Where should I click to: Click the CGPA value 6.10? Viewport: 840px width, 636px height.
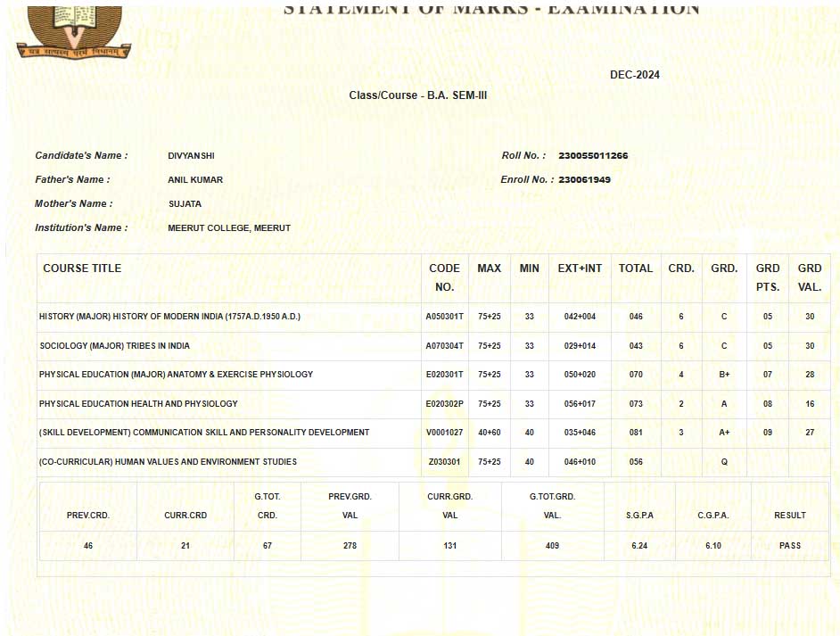point(713,546)
